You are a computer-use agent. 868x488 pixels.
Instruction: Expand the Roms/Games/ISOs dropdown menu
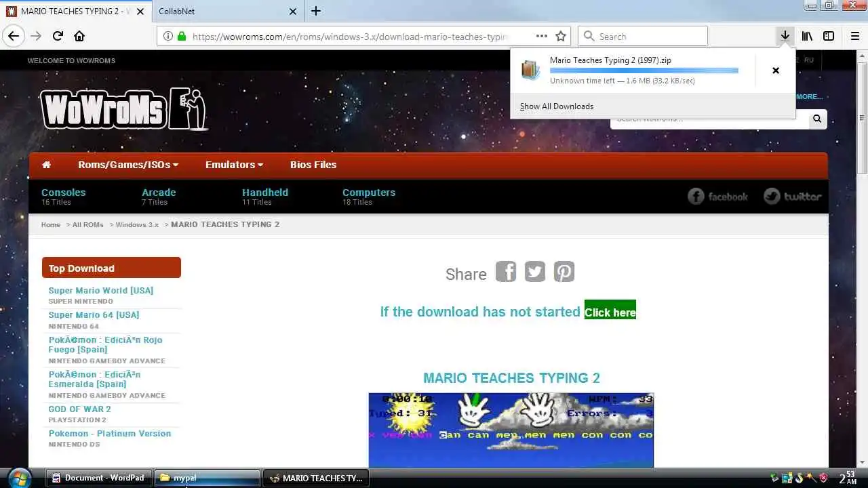pos(128,165)
